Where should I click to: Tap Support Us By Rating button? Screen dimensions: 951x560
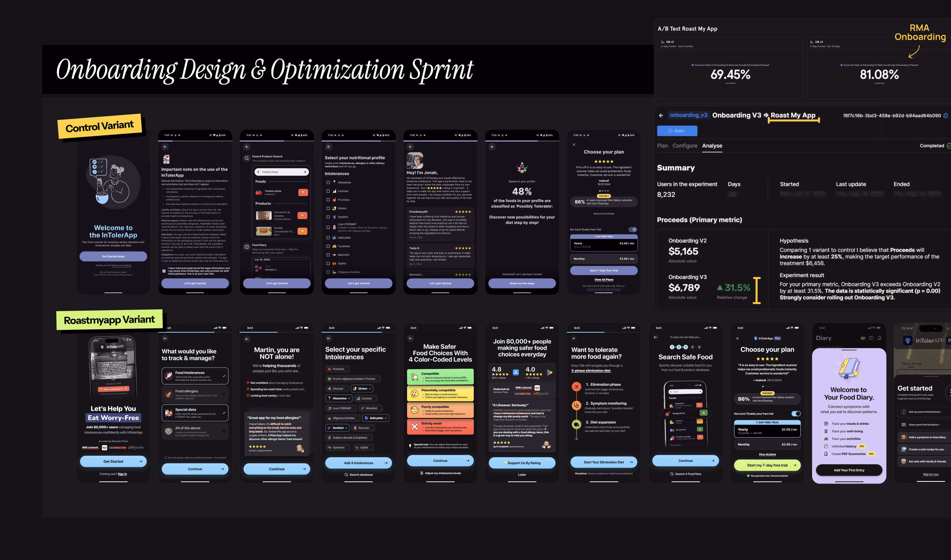[522, 463]
